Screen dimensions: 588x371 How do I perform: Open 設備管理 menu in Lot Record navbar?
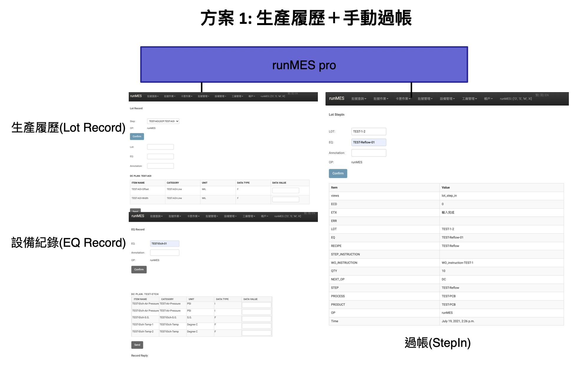tap(220, 96)
